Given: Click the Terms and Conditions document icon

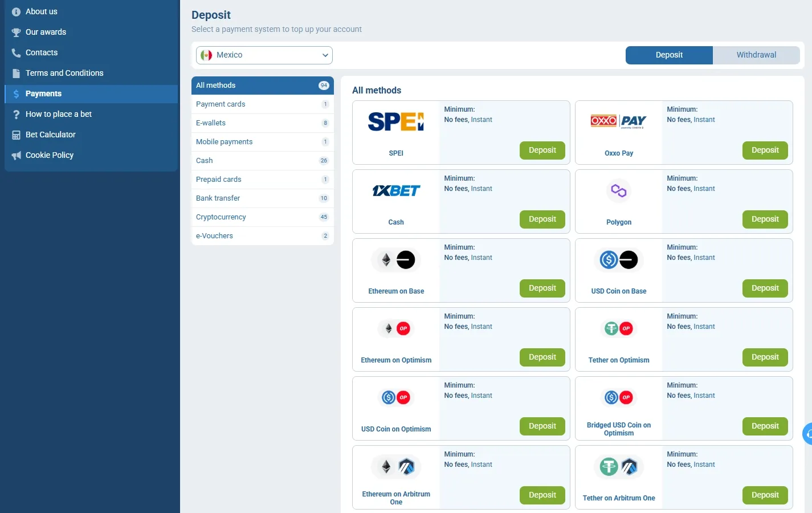Looking at the screenshot, I should (16, 73).
